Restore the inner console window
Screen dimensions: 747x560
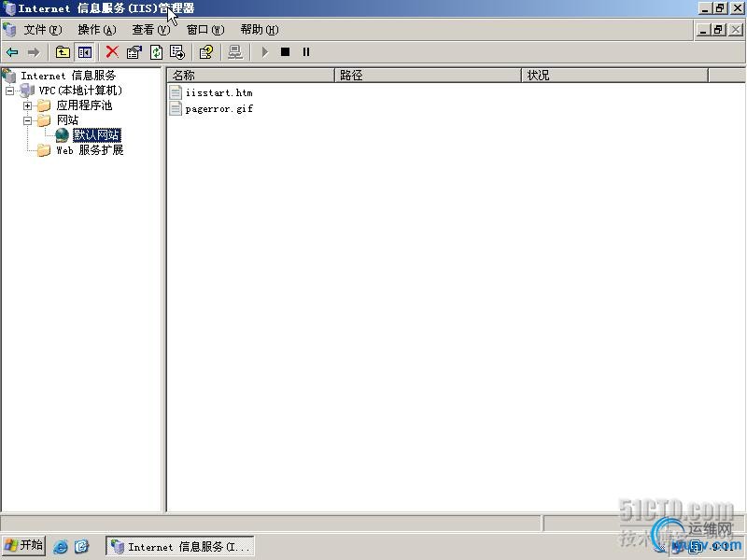pos(718,30)
